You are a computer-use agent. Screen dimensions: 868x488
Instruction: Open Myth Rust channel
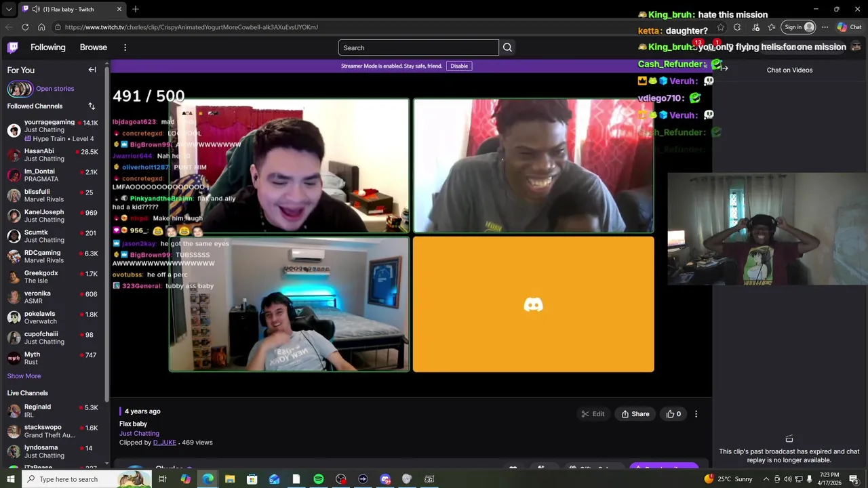point(53,359)
